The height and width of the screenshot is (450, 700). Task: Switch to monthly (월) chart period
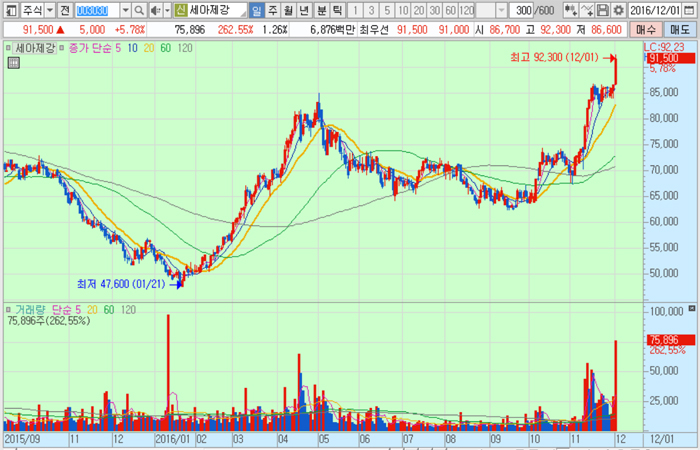(x=289, y=10)
